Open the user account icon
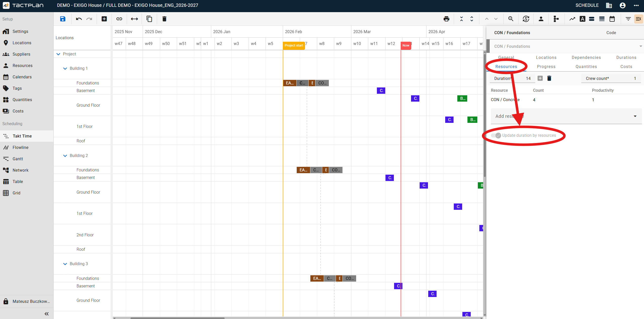This screenshot has height=319, width=644. (x=623, y=5)
